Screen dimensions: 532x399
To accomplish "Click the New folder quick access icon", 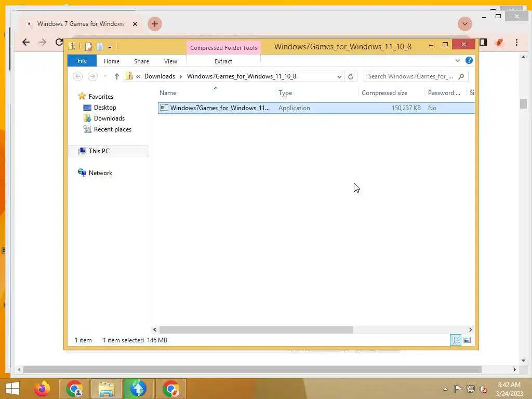I will [x=100, y=46].
